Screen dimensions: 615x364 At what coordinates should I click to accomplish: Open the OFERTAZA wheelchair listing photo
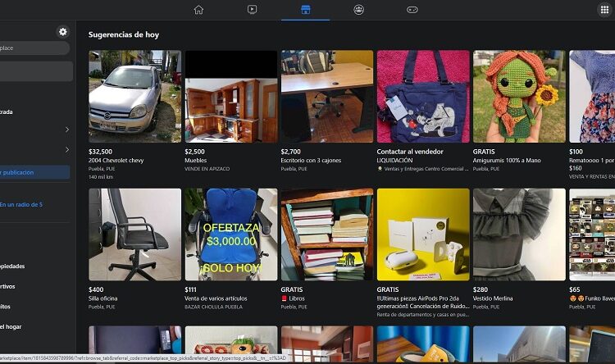[x=231, y=234]
